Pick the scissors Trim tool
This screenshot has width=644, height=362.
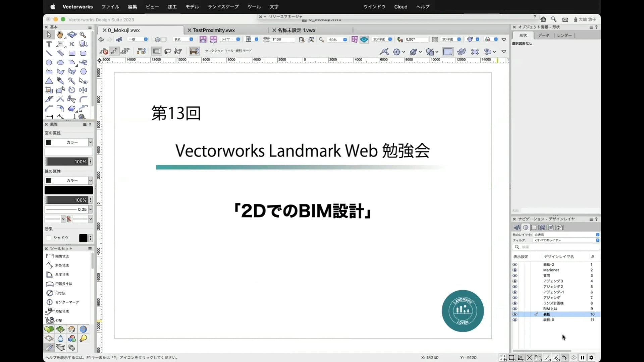(72, 99)
